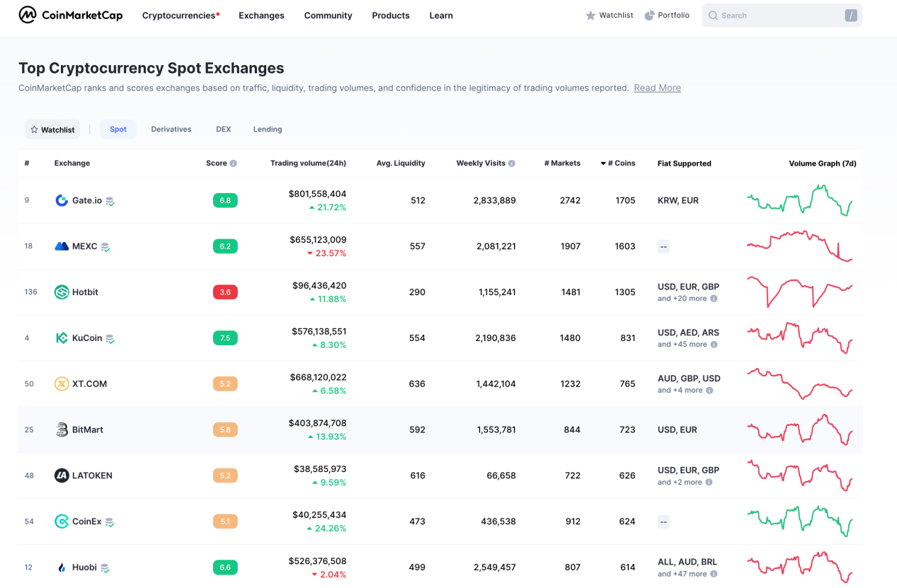Click the Gate.io exchange logo
Viewport: 897px width, 588px height.
[62, 200]
